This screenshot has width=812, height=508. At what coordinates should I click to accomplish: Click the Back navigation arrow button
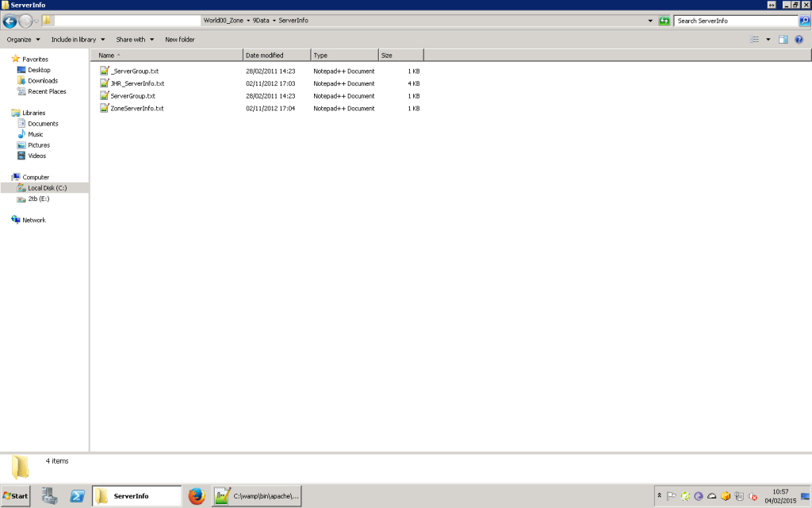click(x=10, y=21)
